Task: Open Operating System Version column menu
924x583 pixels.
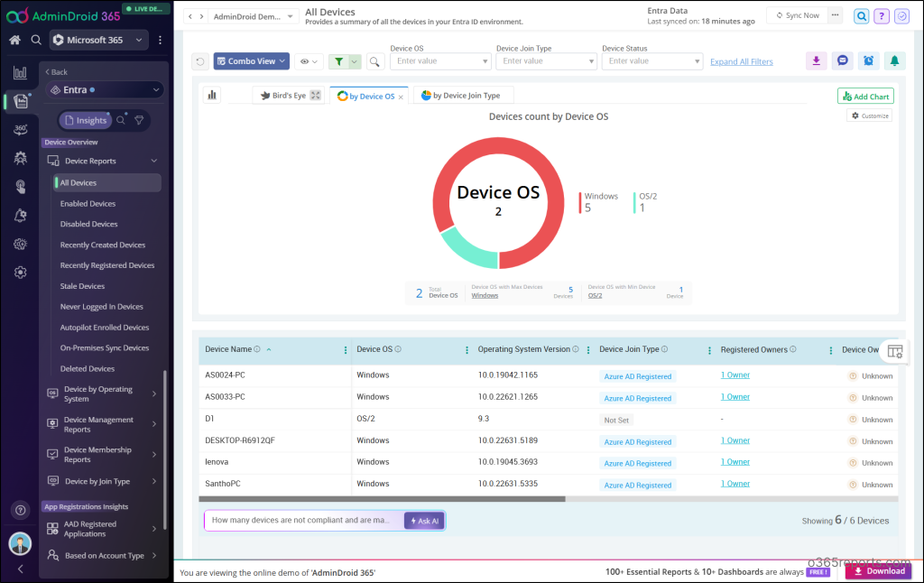Action: (x=588, y=350)
